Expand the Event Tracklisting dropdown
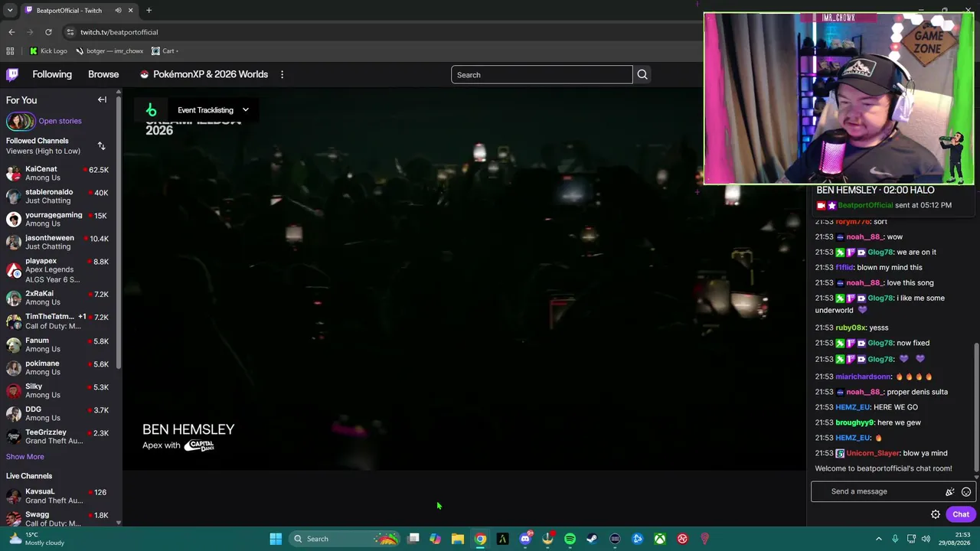 213,110
